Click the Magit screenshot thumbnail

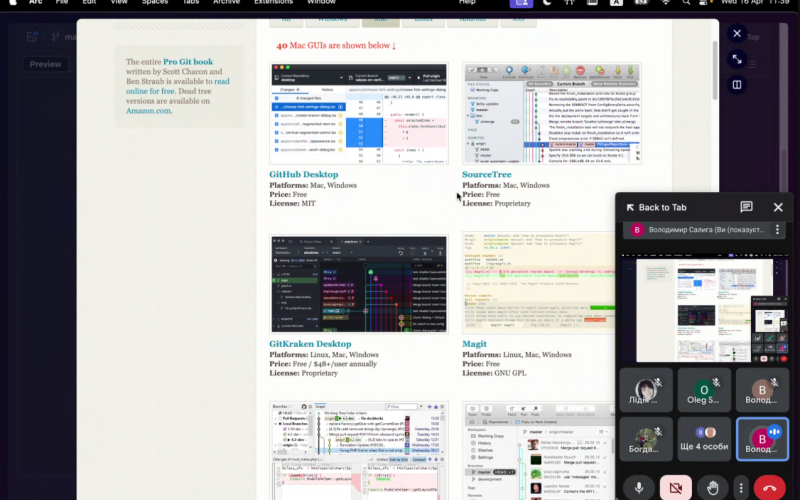click(x=539, y=284)
